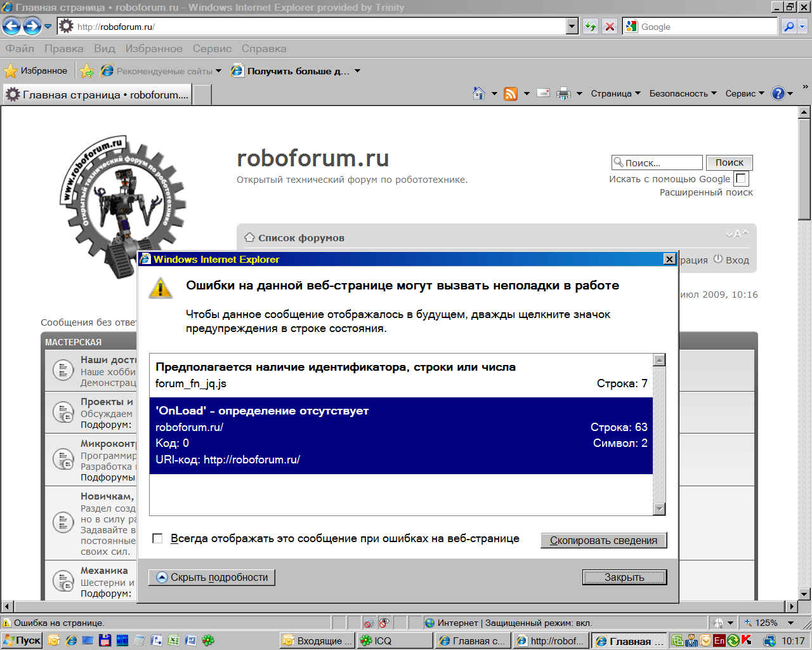Click the Рекомендуемые сайты favorites link

coord(161,71)
